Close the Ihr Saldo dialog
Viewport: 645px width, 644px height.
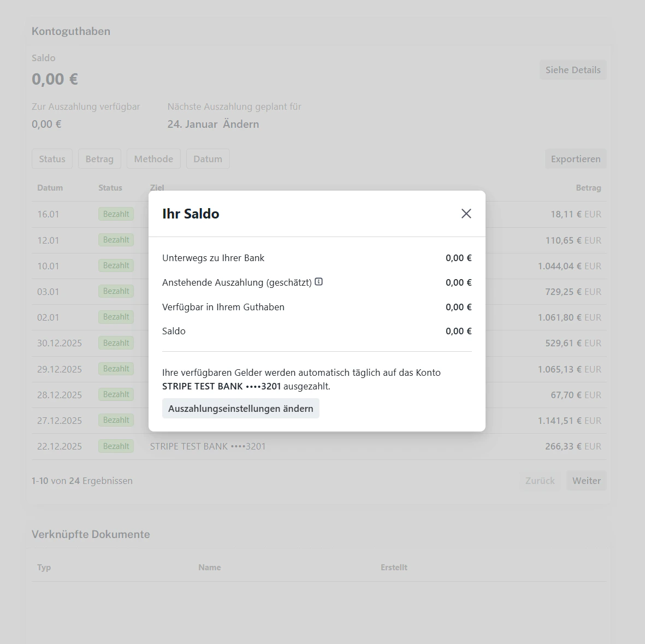click(466, 214)
